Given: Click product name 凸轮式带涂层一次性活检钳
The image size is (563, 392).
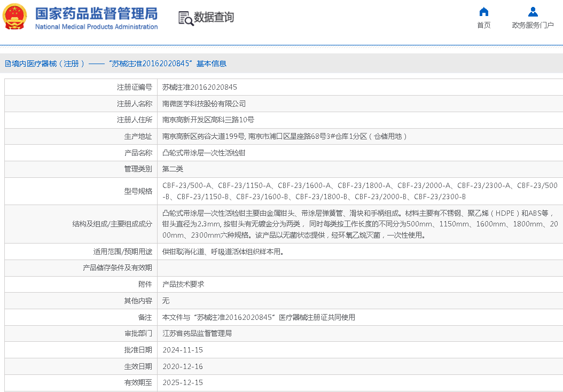Looking at the screenshot, I should click(x=204, y=153).
